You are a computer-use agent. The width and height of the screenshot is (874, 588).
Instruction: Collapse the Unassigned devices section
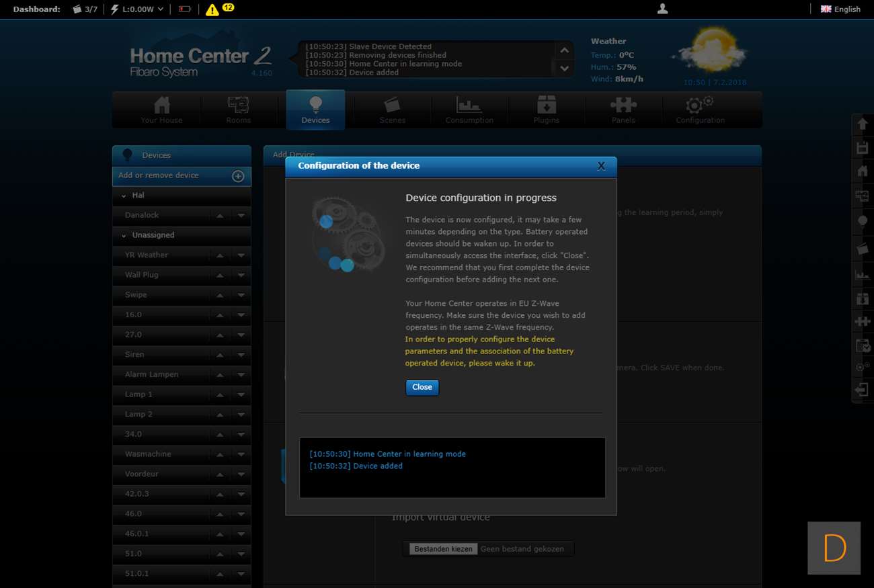point(124,236)
